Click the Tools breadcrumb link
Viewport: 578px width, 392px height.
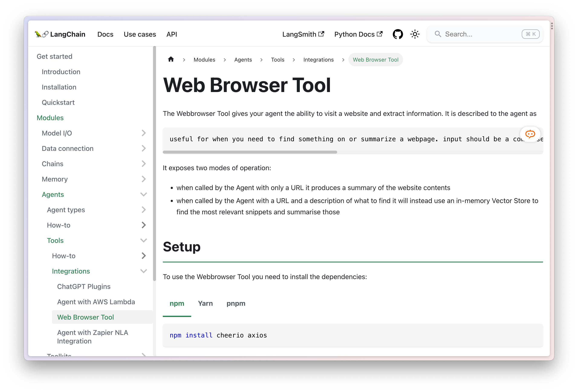point(277,60)
